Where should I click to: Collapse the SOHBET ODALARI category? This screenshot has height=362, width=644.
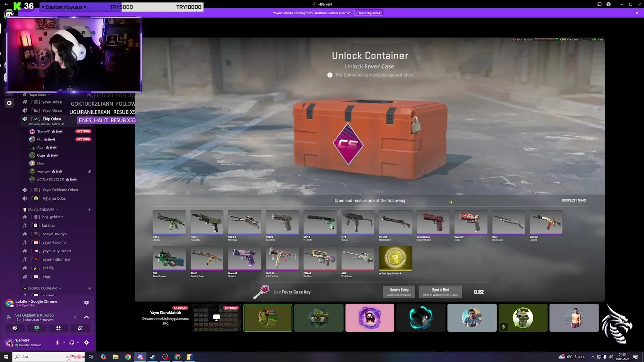click(x=42, y=288)
